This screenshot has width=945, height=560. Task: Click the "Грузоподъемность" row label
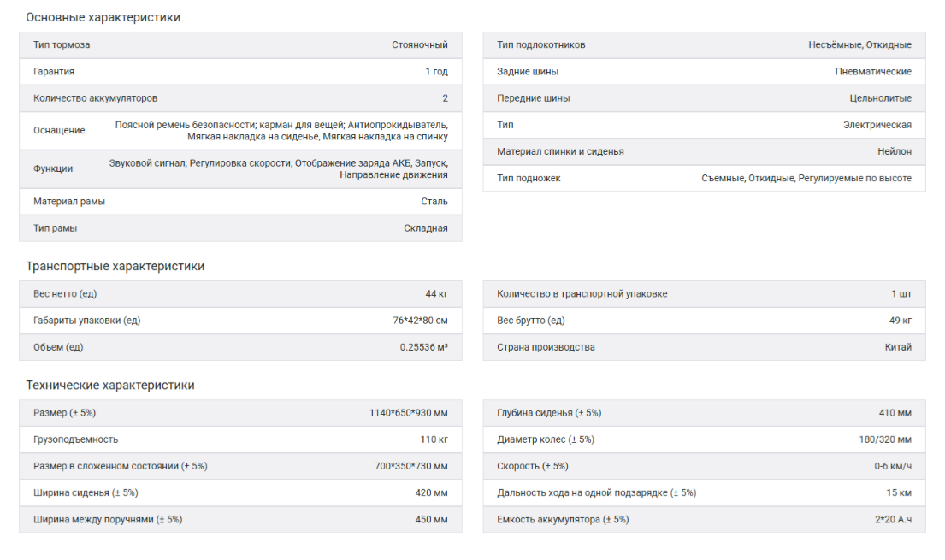[75, 439]
